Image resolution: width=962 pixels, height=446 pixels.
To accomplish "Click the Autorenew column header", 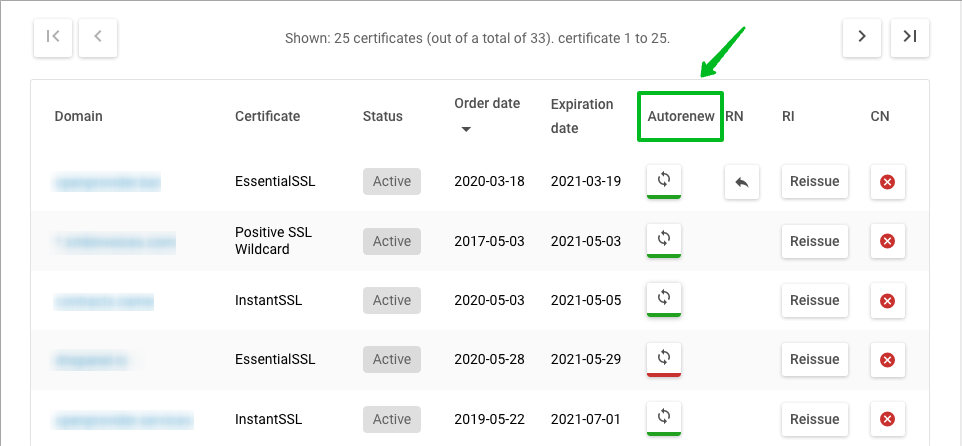I will pyautogui.click(x=680, y=116).
